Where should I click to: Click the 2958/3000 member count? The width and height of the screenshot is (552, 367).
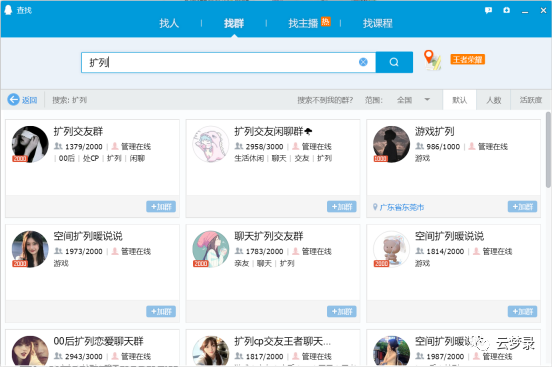pyautogui.click(x=264, y=147)
